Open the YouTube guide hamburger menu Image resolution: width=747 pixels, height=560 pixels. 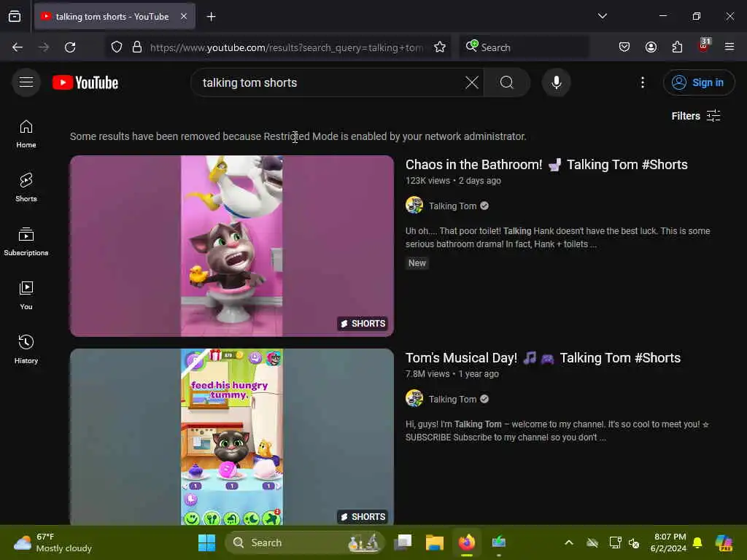26,82
